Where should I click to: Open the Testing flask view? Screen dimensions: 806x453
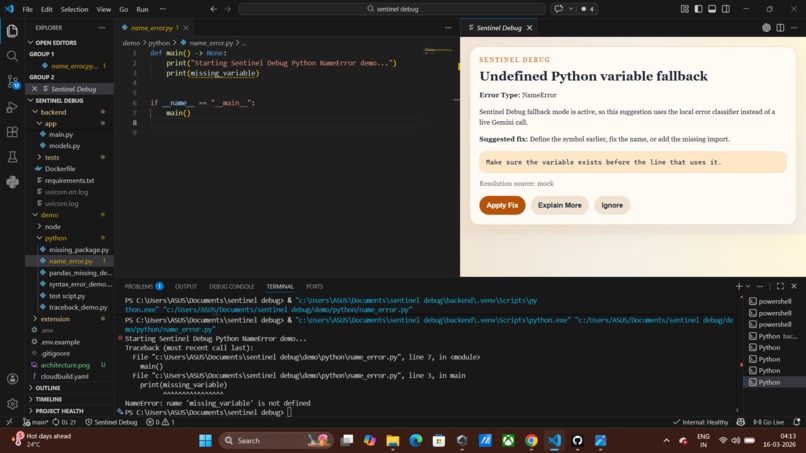pyautogui.click(x=12, y=157)
